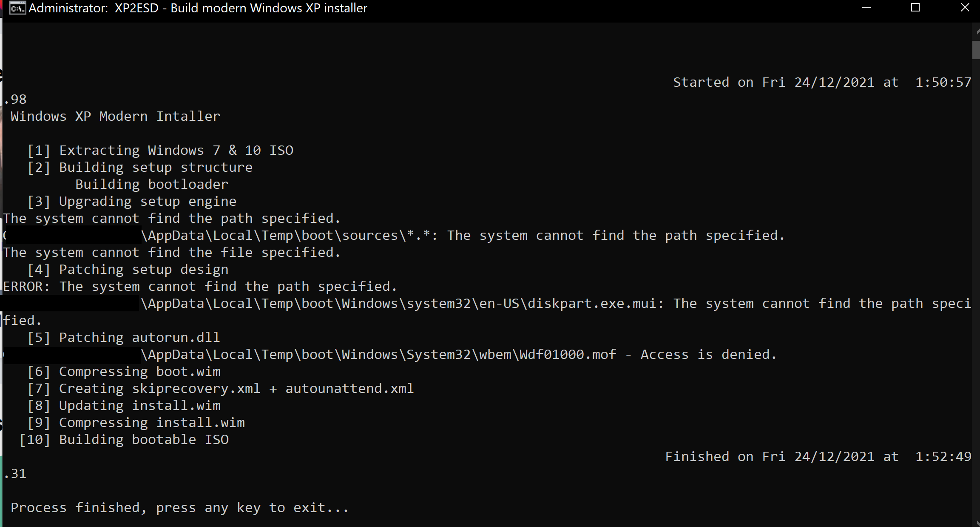Click the 'Building bootloader' line
Image resolution: width=980 pixels, height=527 pixels.
[152, 184]
